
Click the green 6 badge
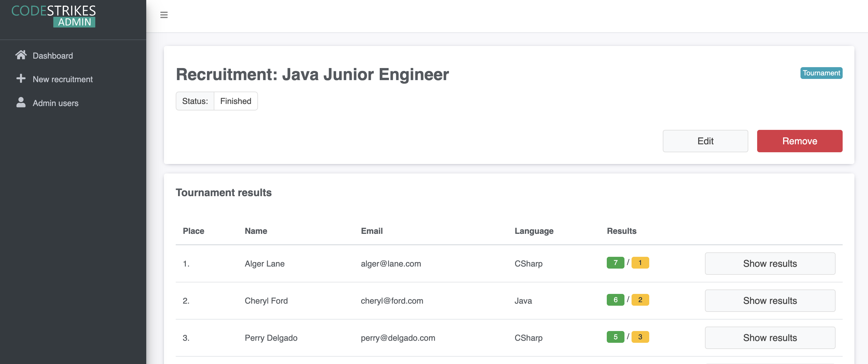[615, 300]
